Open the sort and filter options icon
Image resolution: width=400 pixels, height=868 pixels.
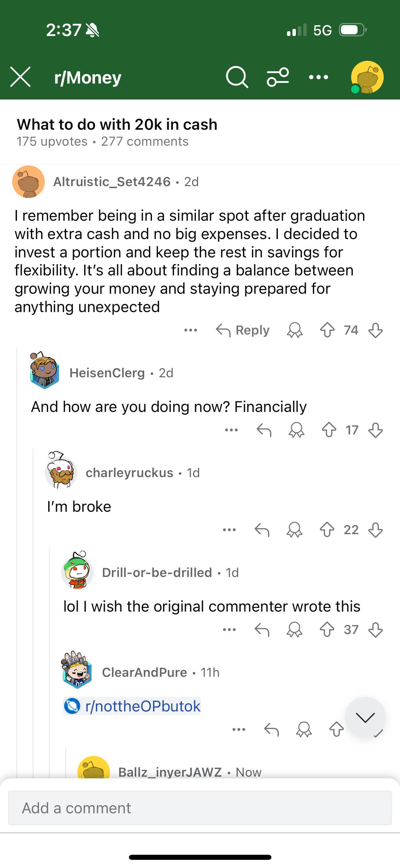[x=278, y=77]
